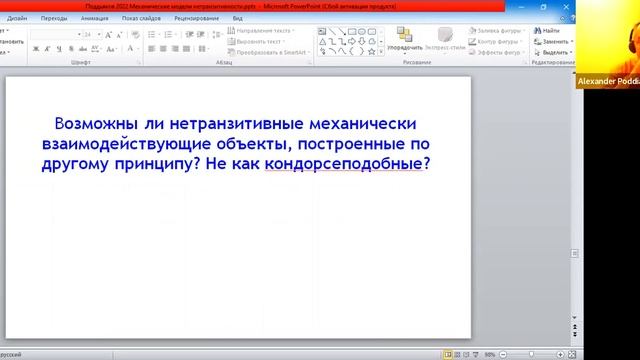Open the Показ слайдов tab
Viewport: 640px width, 360px height.
141,18
